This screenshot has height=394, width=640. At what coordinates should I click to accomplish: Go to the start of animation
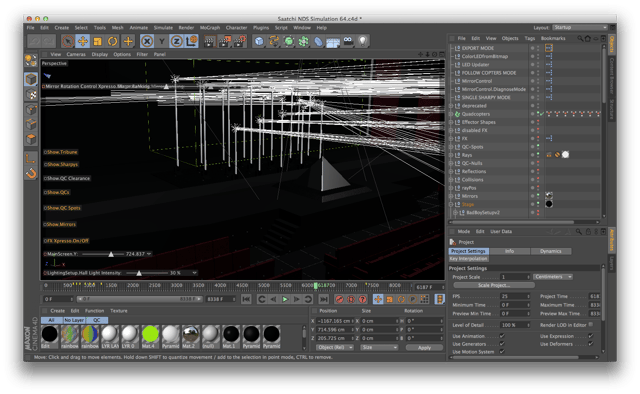coord(246,299)
